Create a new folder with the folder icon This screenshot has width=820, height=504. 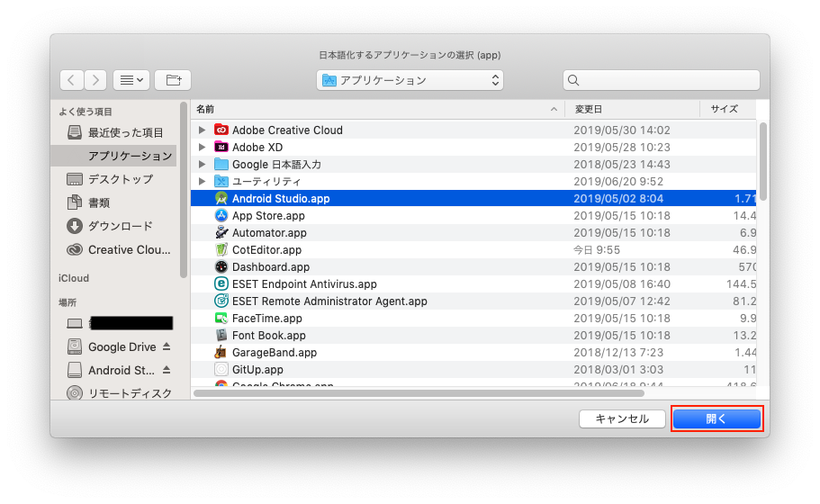click(173, 80)
